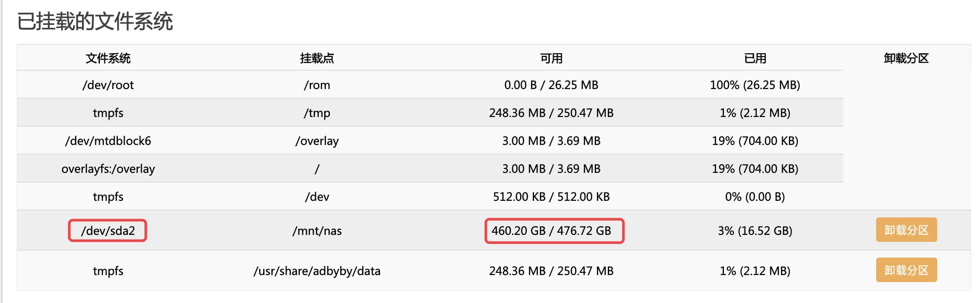
Task: Select the /dev/root filesystem cell
Action: [x=108, y=85]
